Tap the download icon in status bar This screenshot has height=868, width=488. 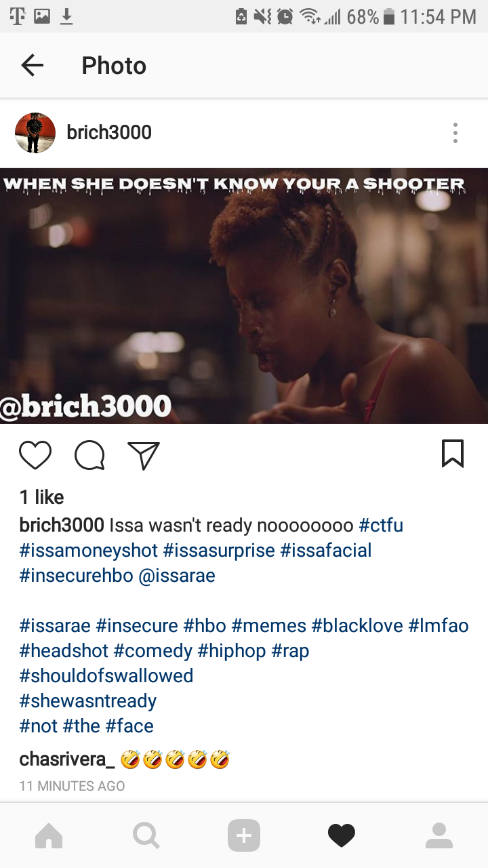pyautogui.click(x=66, y=16)
